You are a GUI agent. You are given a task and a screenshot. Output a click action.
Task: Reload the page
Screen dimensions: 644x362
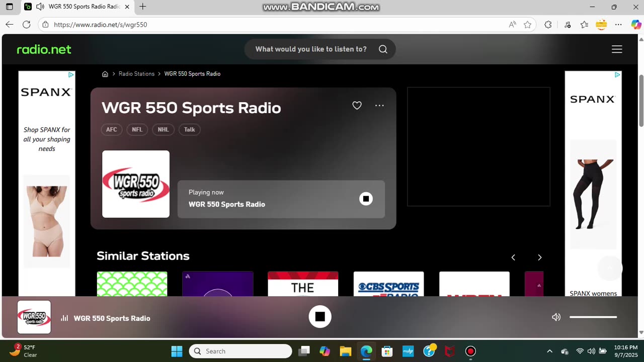(27, 25)
